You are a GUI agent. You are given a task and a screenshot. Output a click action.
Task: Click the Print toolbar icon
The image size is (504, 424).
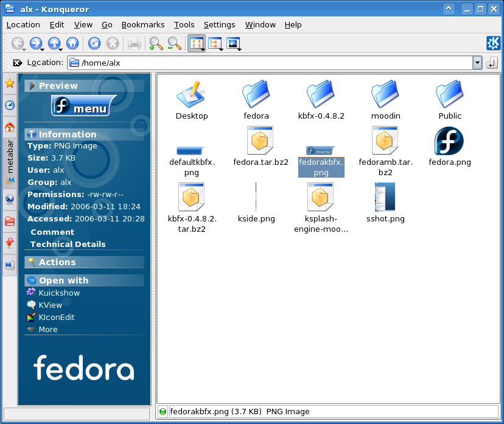pyautogui.click(x=135, y=43)
